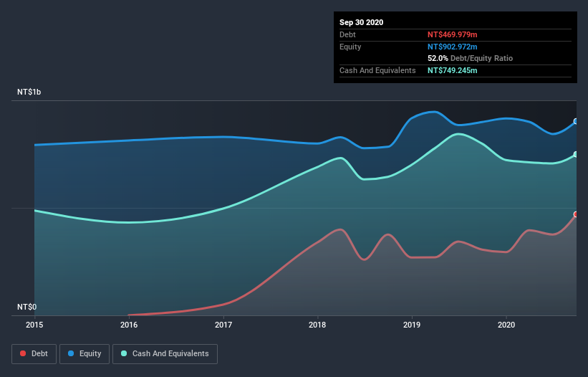Toggle the Debt legend button

click(34, 354)
